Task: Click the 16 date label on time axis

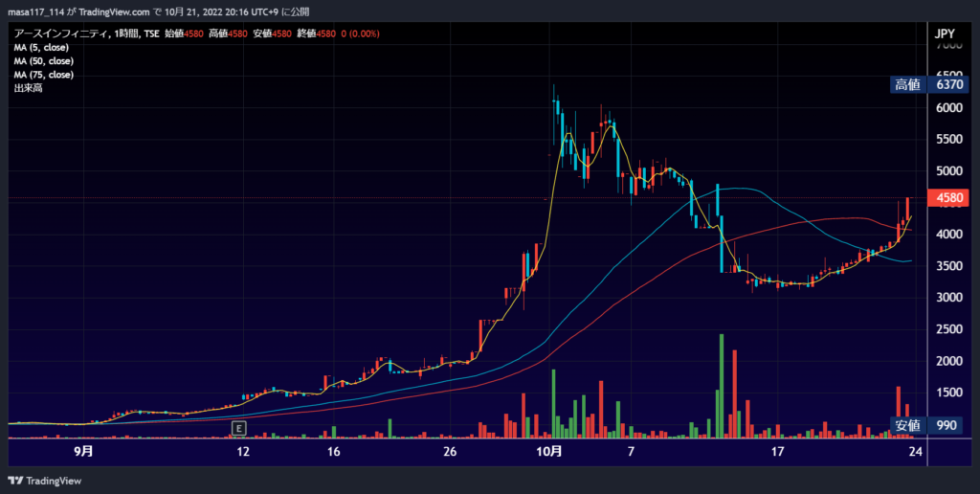Action: (333, 451)
